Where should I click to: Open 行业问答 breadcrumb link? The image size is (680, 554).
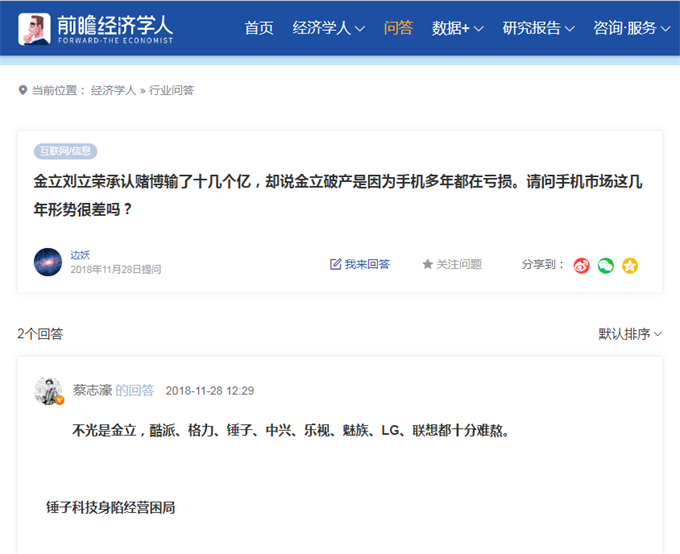pyautogui.click(x=172, y=90)
